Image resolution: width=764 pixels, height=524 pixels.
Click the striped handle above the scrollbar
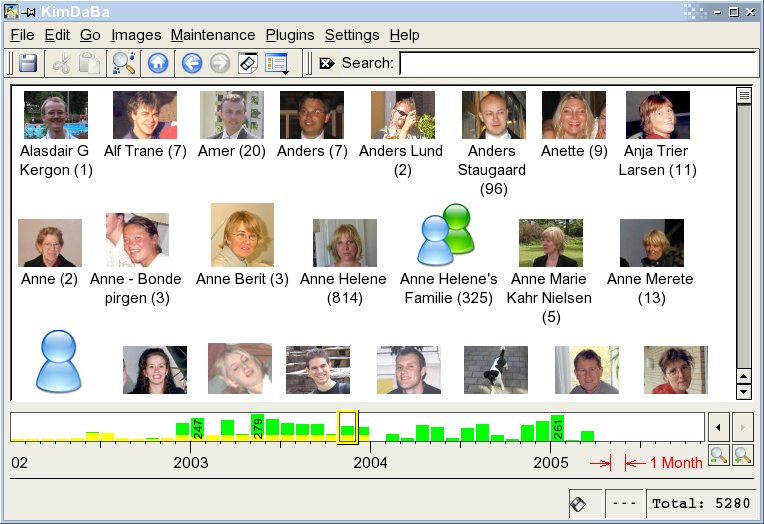tap(744, 95)
